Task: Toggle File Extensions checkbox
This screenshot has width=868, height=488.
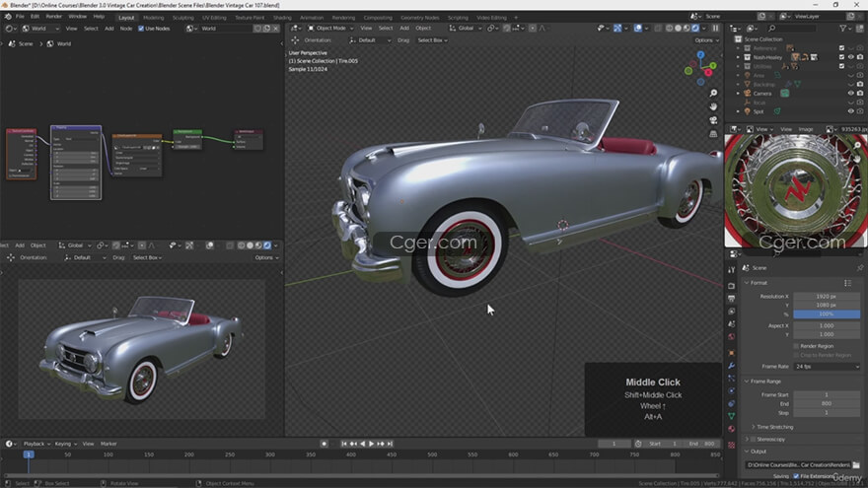Action: point(796,476)
